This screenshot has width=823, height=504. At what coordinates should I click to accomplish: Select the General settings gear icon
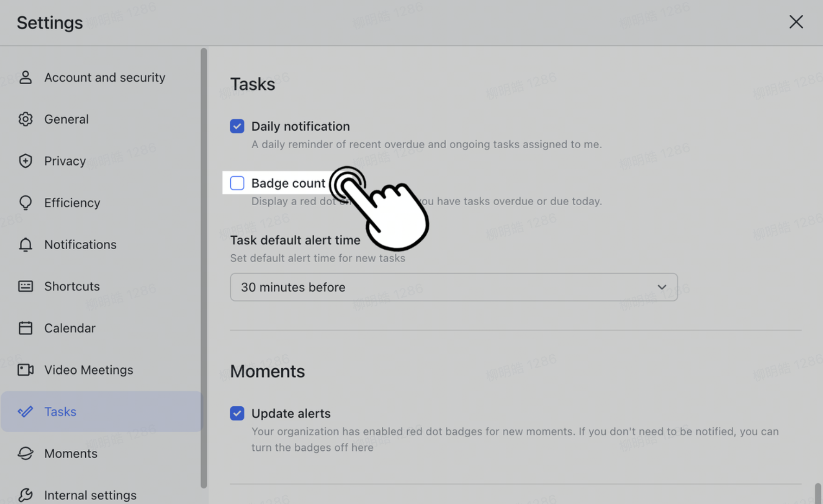coord(25,119)
